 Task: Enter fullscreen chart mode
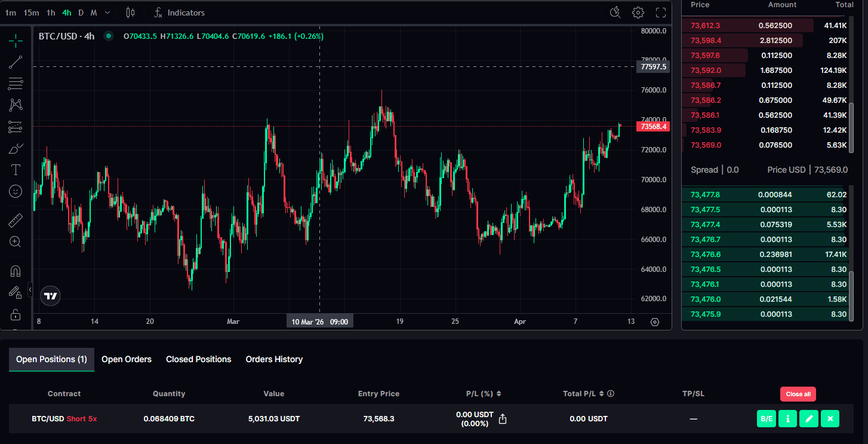tap(661, 13)
